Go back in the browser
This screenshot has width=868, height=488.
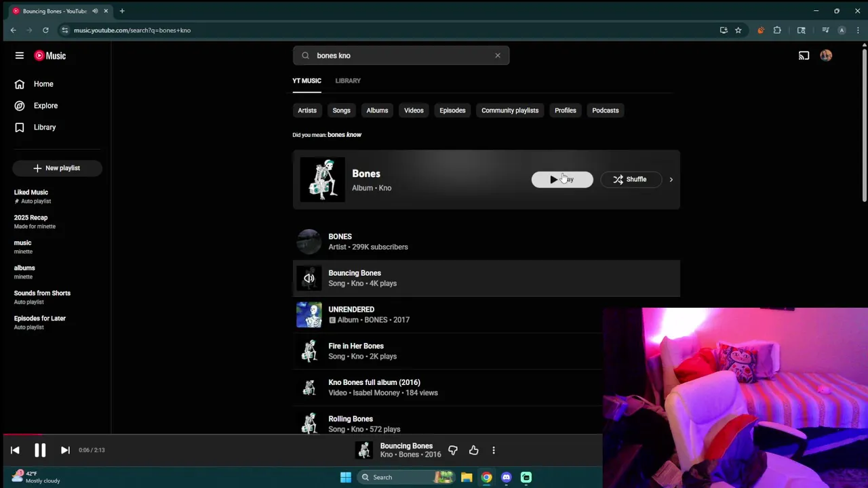[x=13, y=30]
